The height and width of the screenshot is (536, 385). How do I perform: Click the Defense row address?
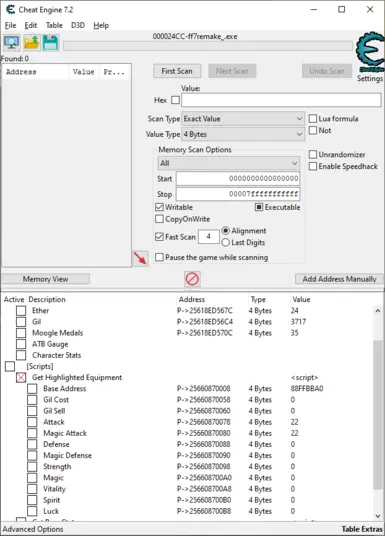click(x=204, y=444)
